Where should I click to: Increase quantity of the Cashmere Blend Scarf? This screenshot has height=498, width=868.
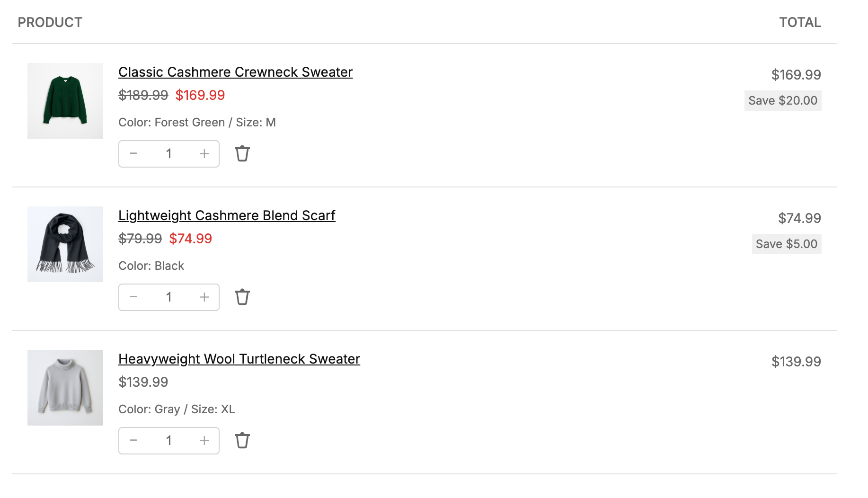point(204,297)
